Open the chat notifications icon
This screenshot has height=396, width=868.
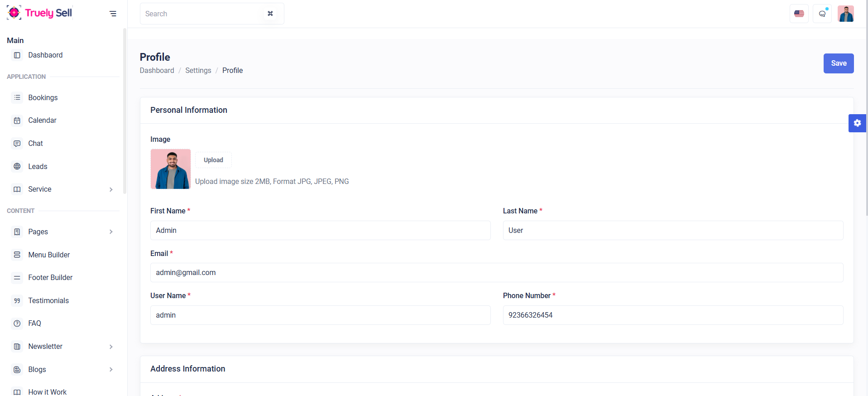822,14
